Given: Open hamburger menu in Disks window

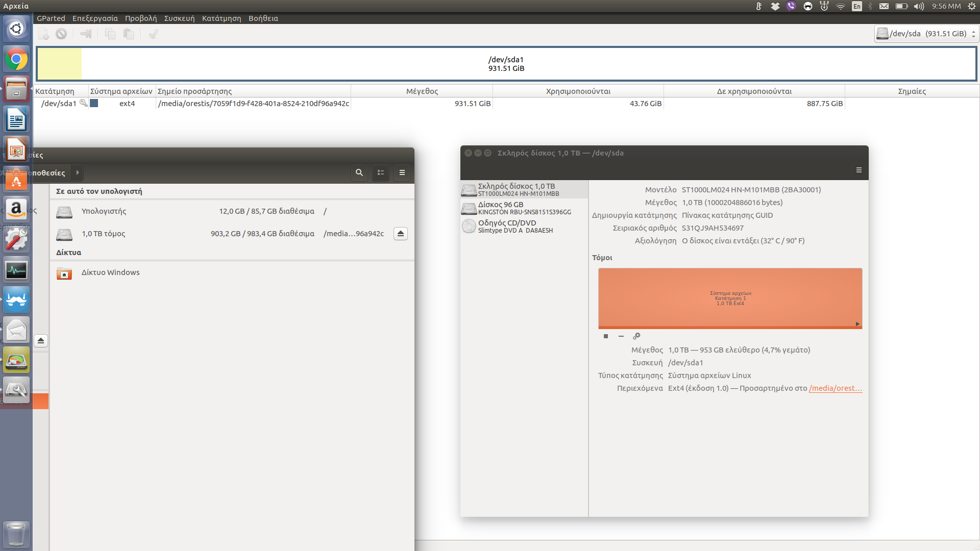Looking at the screenshot, I should click(859, 170).
